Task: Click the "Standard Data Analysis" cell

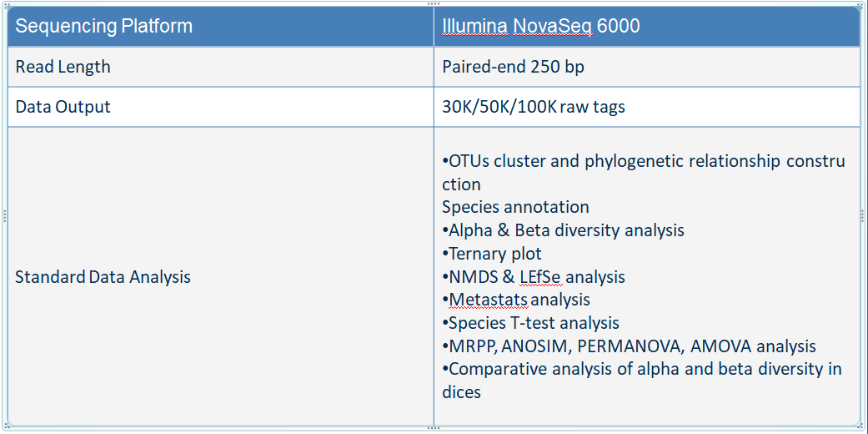Action: click(x=103, y=277)
